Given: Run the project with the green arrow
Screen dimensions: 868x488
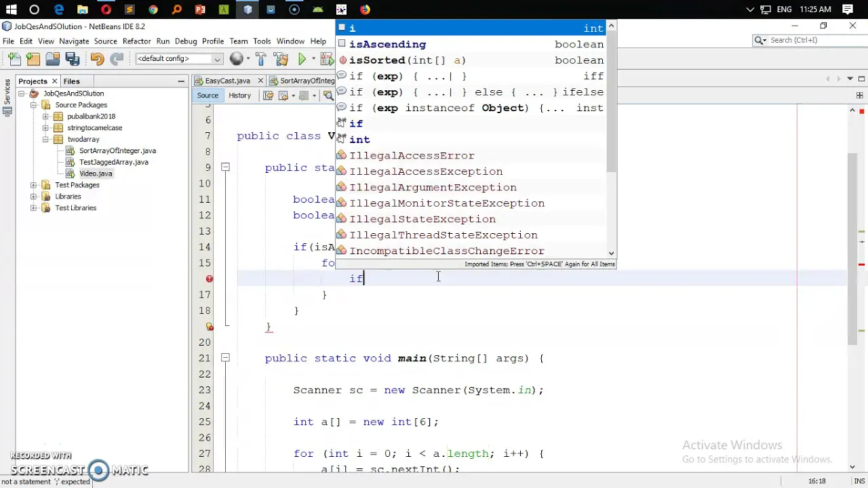Looking at the screenshot, I should 302,59.
